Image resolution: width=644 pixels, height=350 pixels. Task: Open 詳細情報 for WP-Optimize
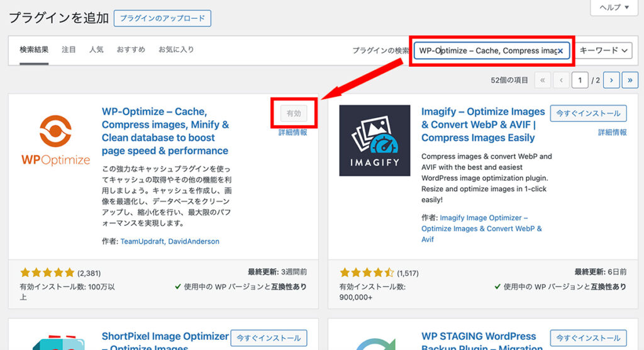[292, 132]
